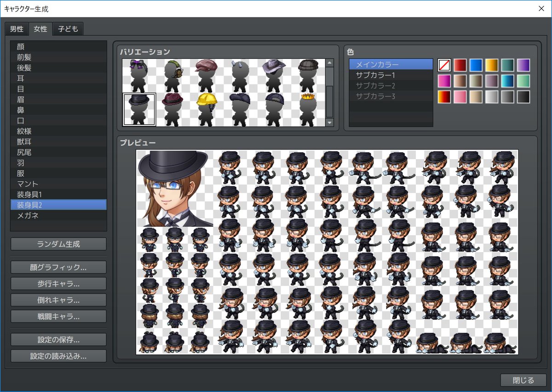Pick the medium gray color swatch
The width and height of the screenshot is (552, 392).
(507, 97)
